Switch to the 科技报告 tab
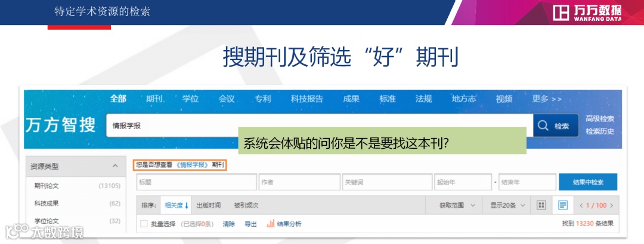644x244 pixels. point(307,99)
